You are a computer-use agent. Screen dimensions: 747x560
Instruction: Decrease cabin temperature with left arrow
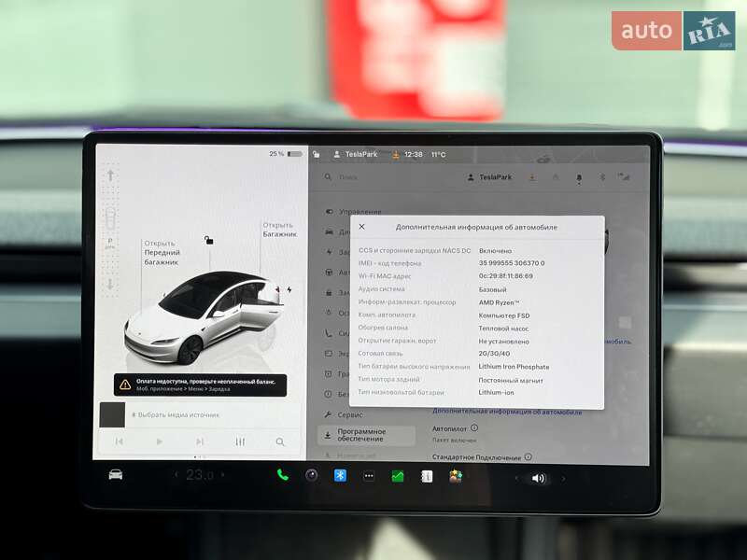click(x=176, y=475)
